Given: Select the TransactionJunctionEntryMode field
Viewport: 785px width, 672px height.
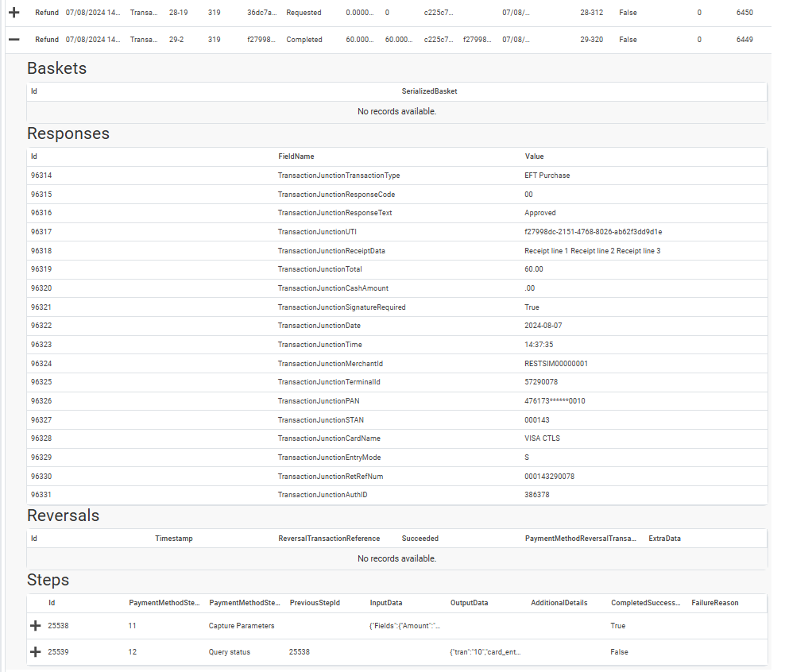Looking at the screenshot, I should coord(330,458).
